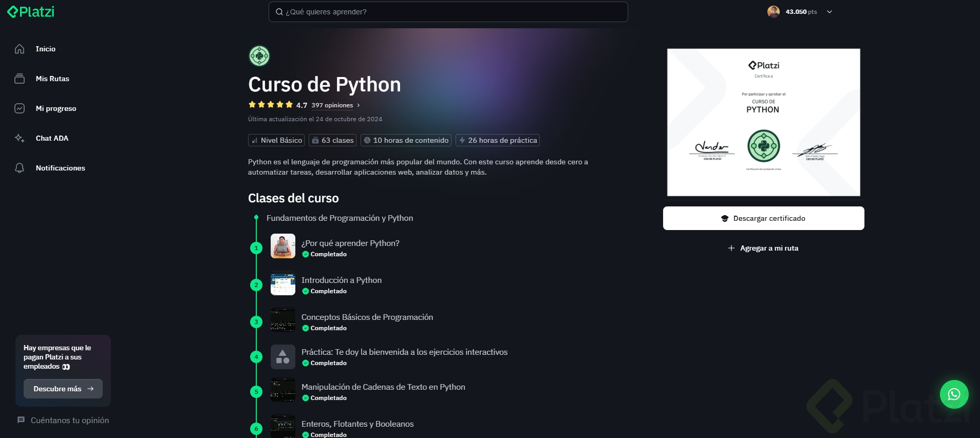Open Mis Rutas in the sidebar
The image size is (980, 438).
[52, 79]
